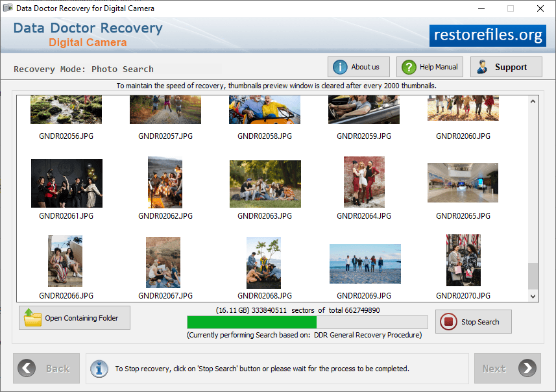This screenshot has width=556, height=392.
Task: Click file name GNDR02061.JPG
Action: 66,216
